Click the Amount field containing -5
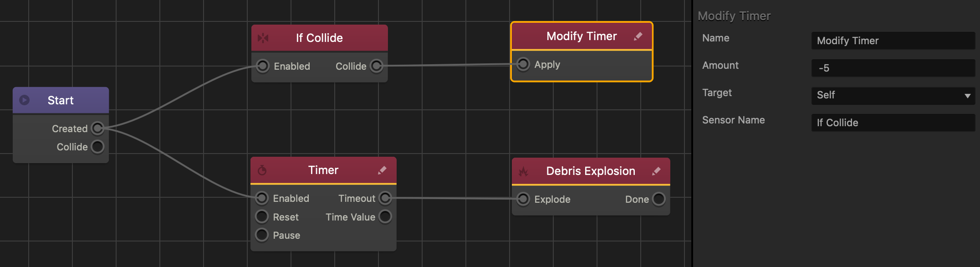Viewport: 980px width, 267px height. click(893, 68)
